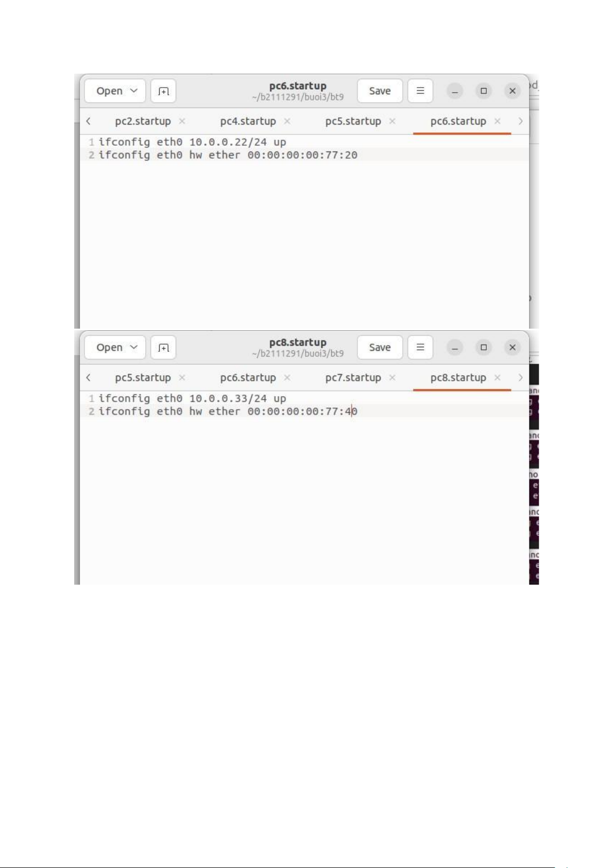Show next tabs arrow in pc6.startup window
The height and width of the screenshot is (868, 614).
(x=520, y=121)
